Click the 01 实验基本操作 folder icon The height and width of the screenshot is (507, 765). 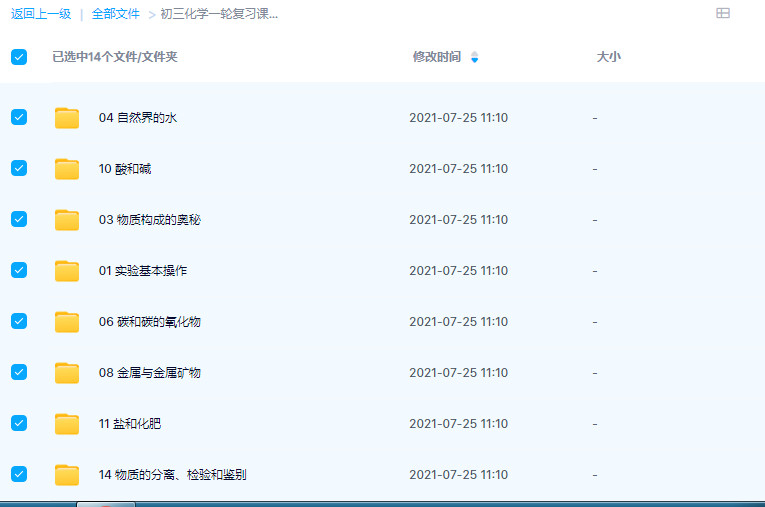pos(67,271)
